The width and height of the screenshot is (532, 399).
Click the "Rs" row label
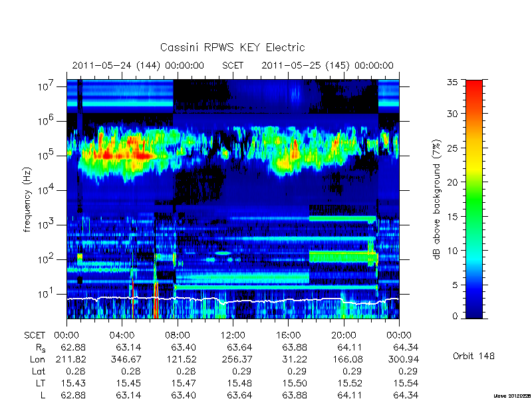[x=40, y=348]
